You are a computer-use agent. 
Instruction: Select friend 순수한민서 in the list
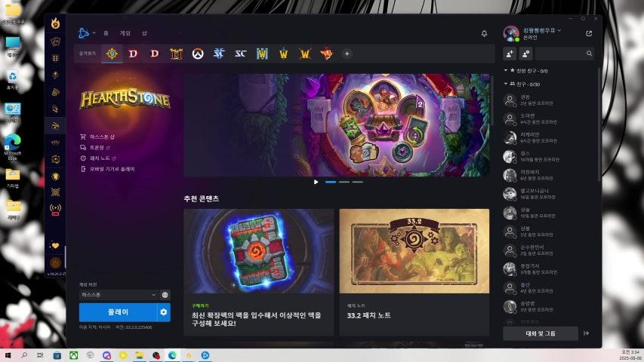tap(549, 250)
